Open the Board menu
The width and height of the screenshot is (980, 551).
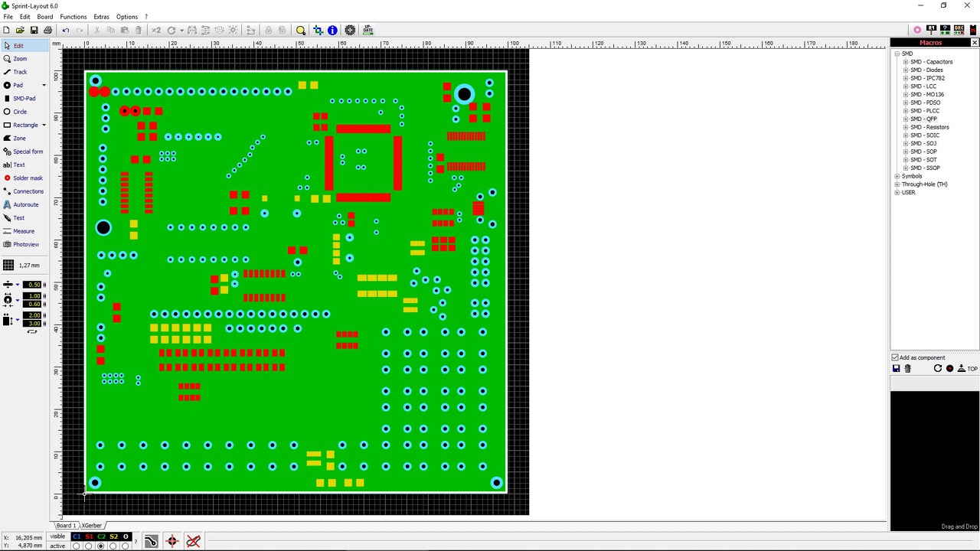click(45, 17)
